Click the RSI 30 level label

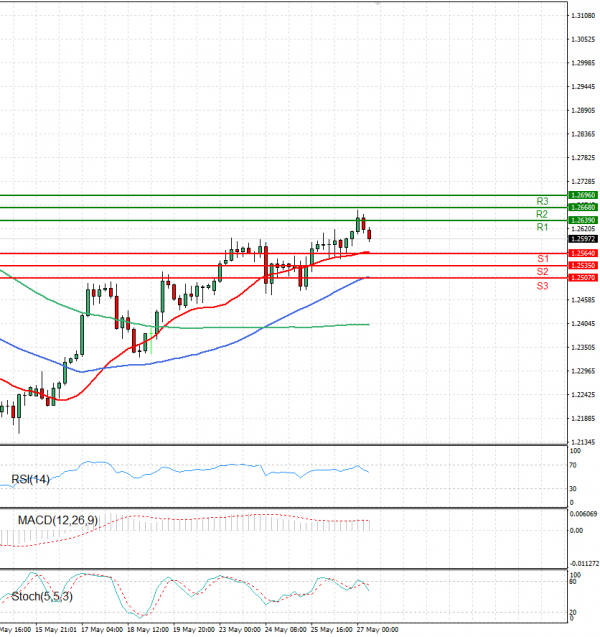(x=573, y=489)
